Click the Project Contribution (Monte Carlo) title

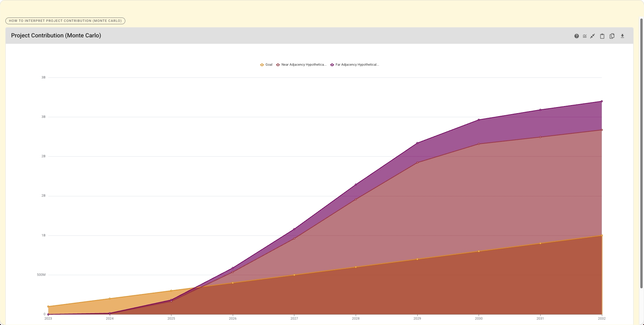(56, 35)
